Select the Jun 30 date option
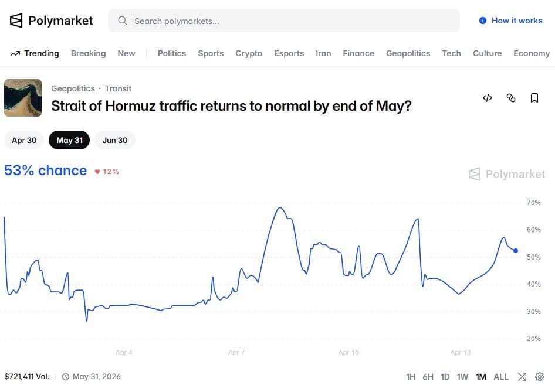Image resolution: width=555 pixels, height=392 pixels. 115,140
